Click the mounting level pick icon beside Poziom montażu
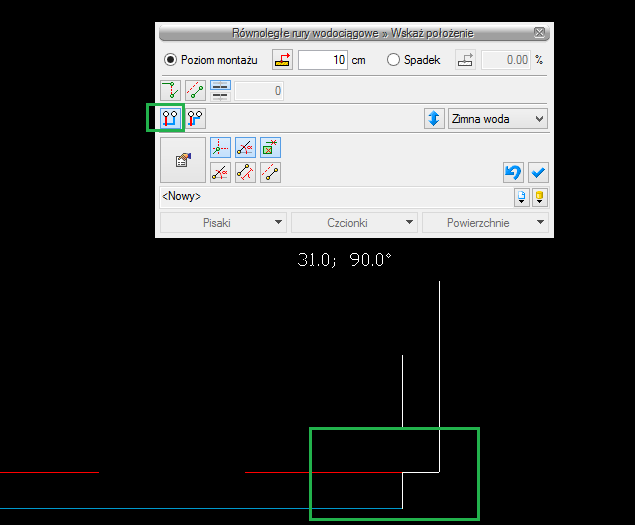The height and width of the screenshot is (525, 635). tap(282, 60)
